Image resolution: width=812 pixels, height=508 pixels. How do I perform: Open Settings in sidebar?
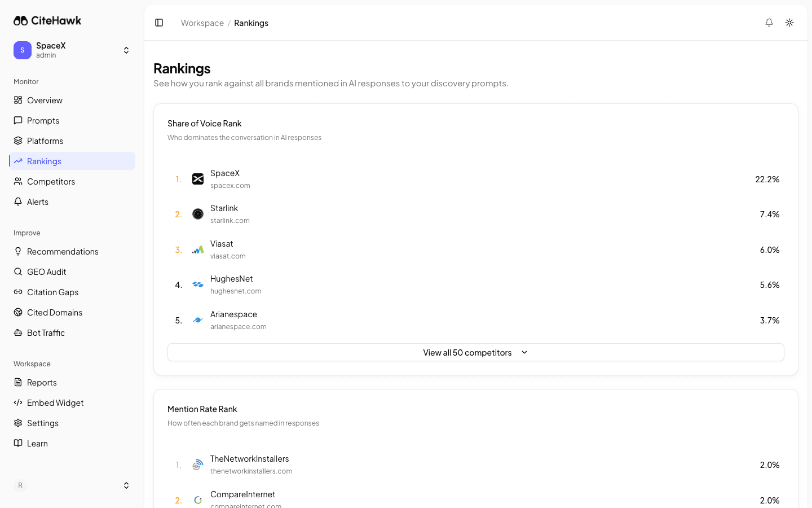72,423
